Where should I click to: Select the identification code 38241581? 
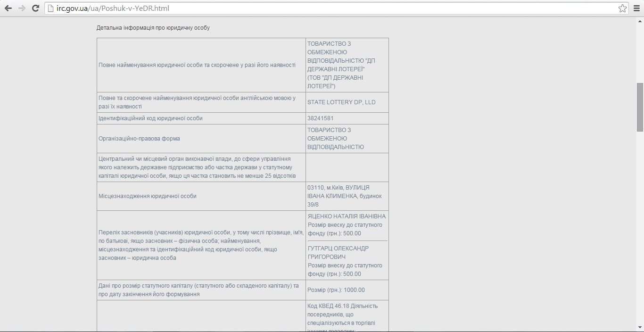click(320, 118)
